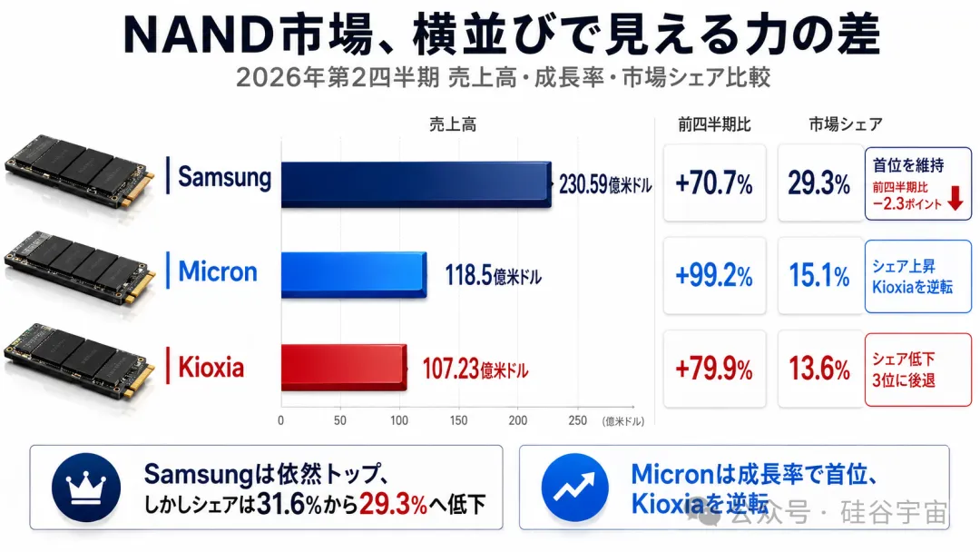This screenshot has width=980, height=552.
Task: Click the rising trend arrow icon
Action: click(574, 488)
